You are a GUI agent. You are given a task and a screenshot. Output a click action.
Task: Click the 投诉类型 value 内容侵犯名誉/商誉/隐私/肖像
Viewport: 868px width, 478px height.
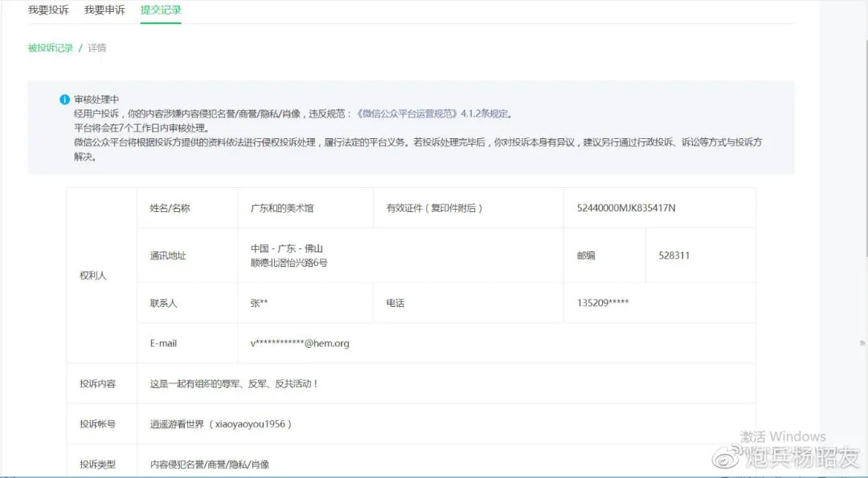tap(209, 464)
